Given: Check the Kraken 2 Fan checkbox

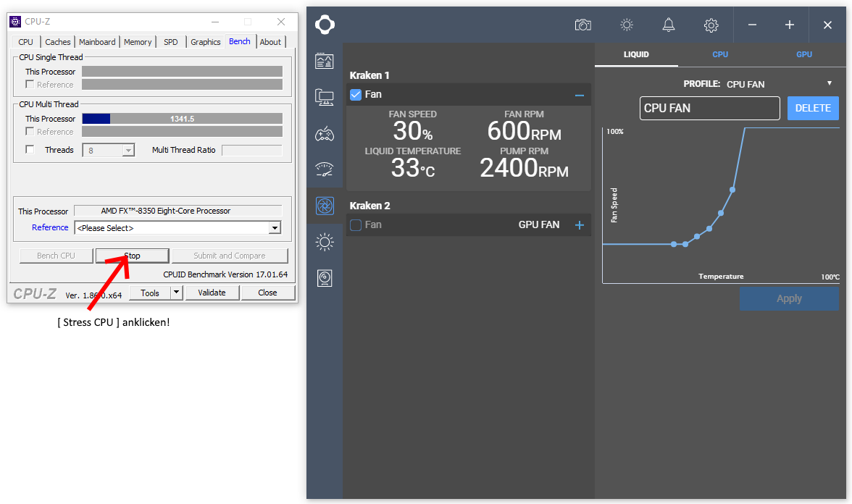Looking at the screenshot, I should [x=355, y=224].
